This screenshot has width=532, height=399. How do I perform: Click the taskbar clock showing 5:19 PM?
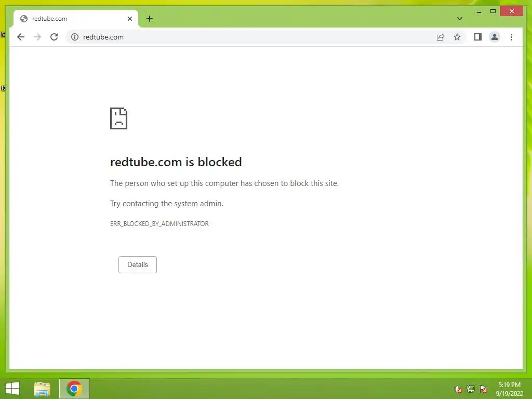point(509,389)
